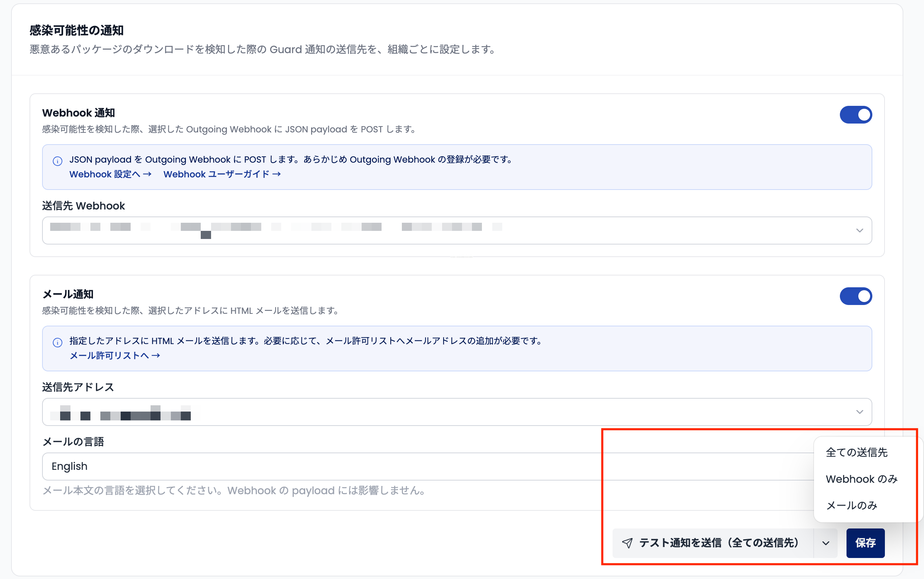Image resolution: width=924 pixels, height=579 pixels.
Task: Click the 送信先アドレス field label
Action: [78, 387]
